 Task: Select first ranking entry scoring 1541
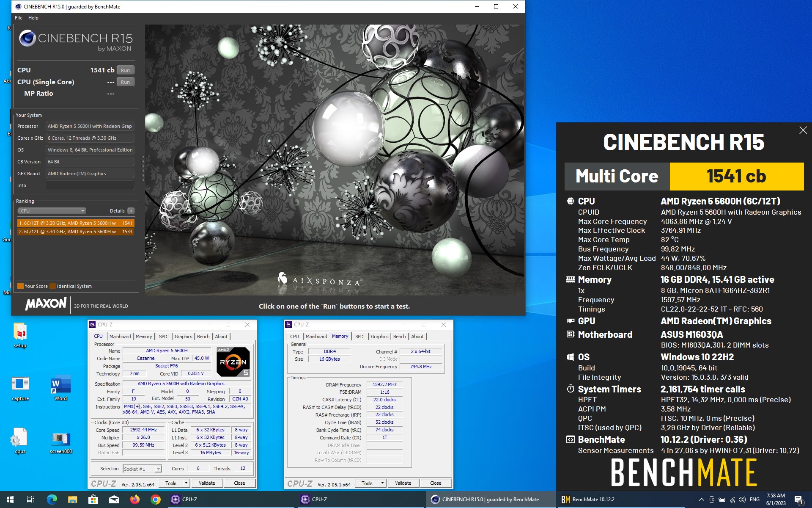pyautogui.click(x=76, y=223)
